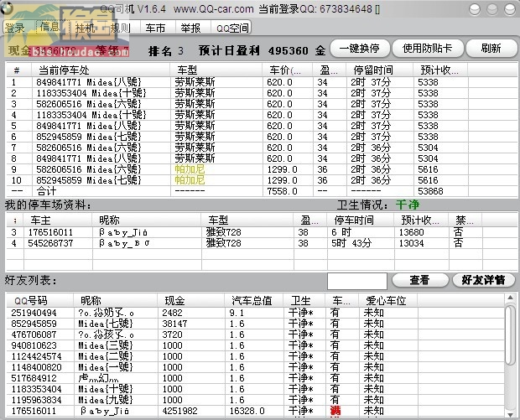This screenshot has width=520, height=420.
Task: Focus the friend search input field
Action: tap(356, 281)
